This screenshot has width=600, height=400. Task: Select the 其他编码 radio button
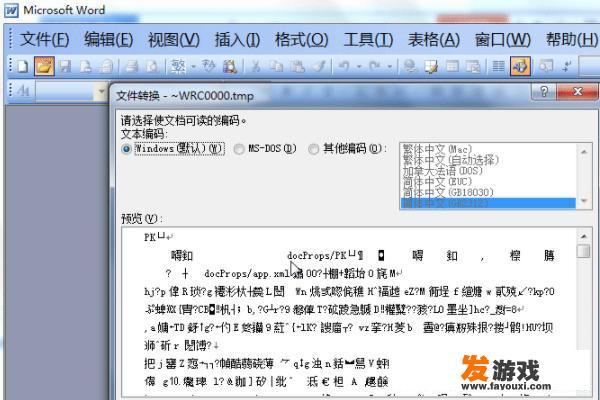pyautogui.click(x=314, y=149)
